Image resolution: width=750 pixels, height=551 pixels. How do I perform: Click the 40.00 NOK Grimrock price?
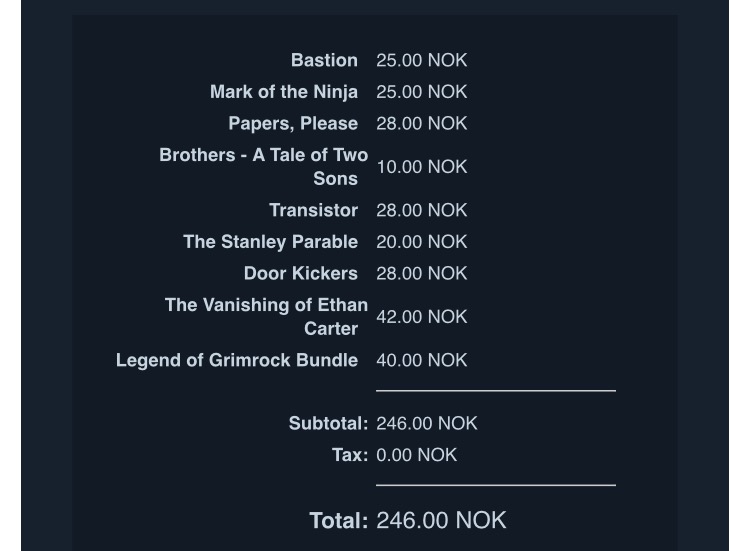421,360
